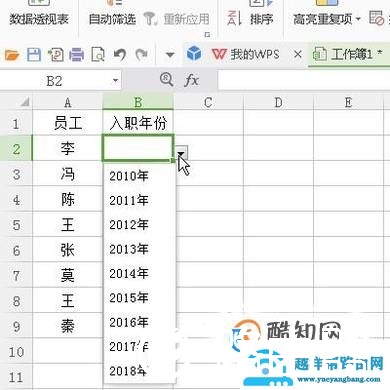The height and width of the screenshot is (390, 390).
Task: Click the blue cube WPS icon
Action: point(194,54)
